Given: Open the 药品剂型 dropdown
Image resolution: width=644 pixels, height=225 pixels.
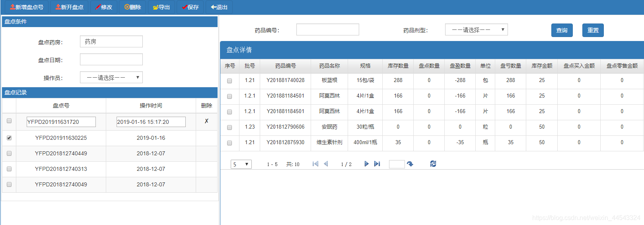Looking at the screenshot, I should tap(477, 29).
